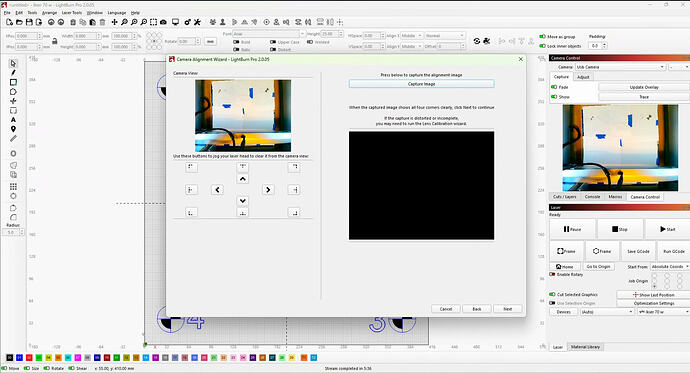The height and width of the screenshot is (373, 690).
Task: Open the Grid Array tool
Action: click(13, 186)
